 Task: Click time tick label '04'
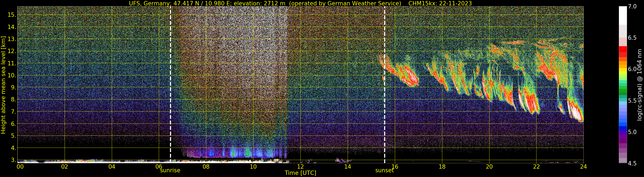pyautogui.click(x=112, y=166)
